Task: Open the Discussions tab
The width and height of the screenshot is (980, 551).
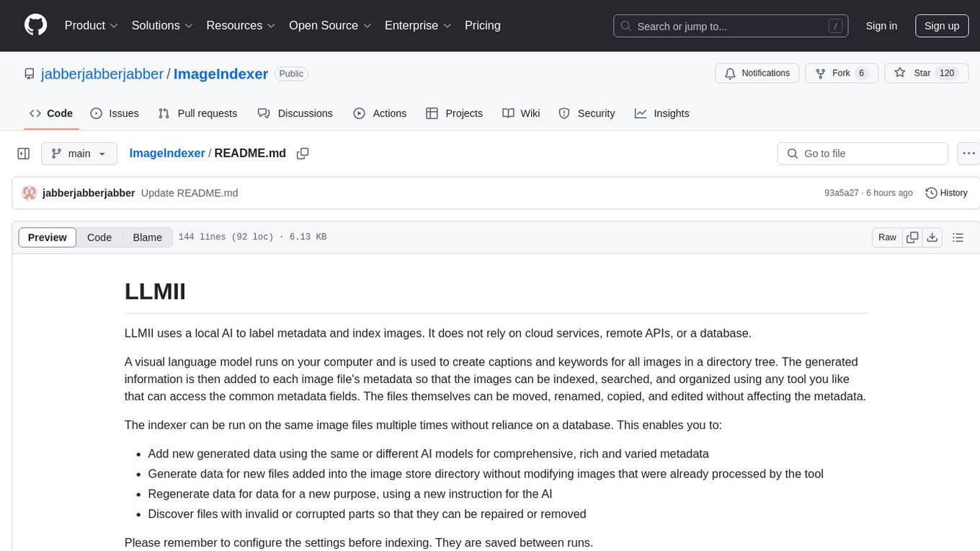Action: coord(295,113)
